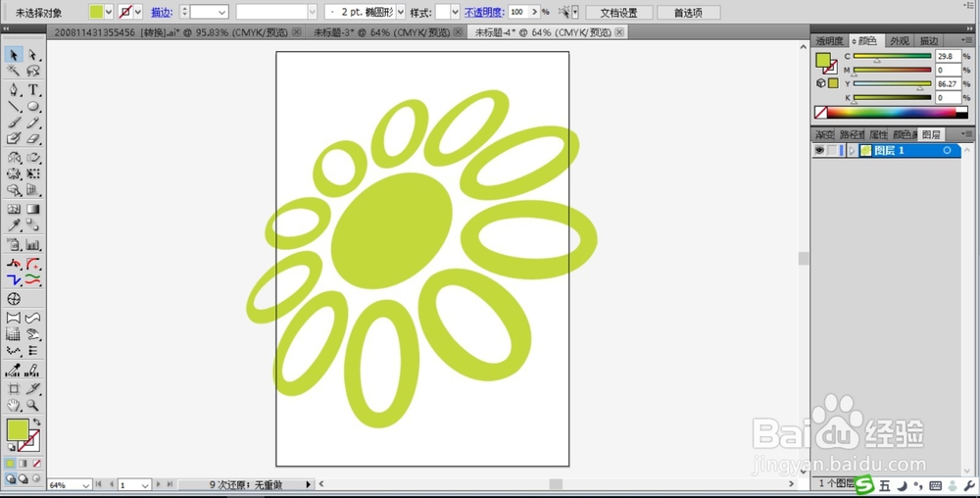Click the toolbox fill color box
This screenshot has height=498, width=980.
tap(17, 429)
